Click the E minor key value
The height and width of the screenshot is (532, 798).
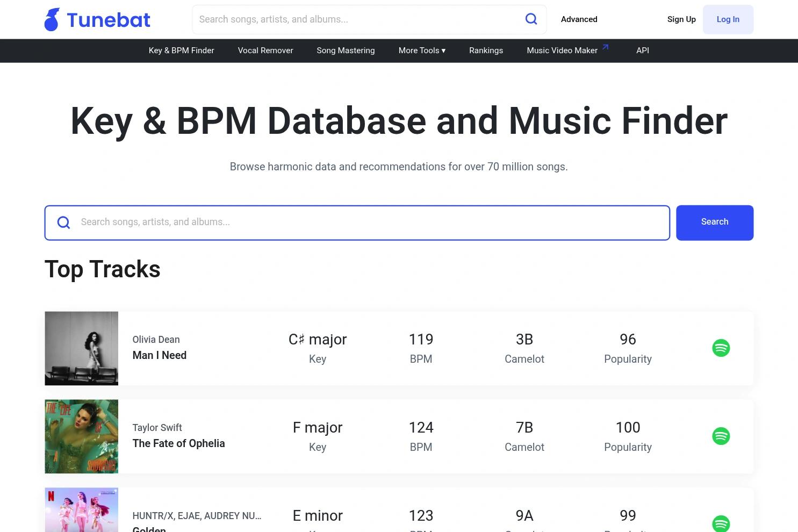pyautogui.click(x=318, y=516)
